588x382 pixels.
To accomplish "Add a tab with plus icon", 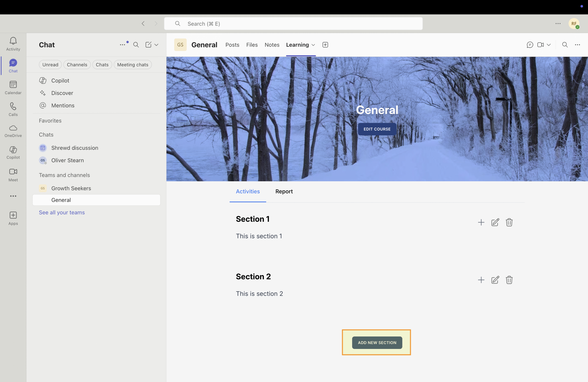I will click(325, 45).
